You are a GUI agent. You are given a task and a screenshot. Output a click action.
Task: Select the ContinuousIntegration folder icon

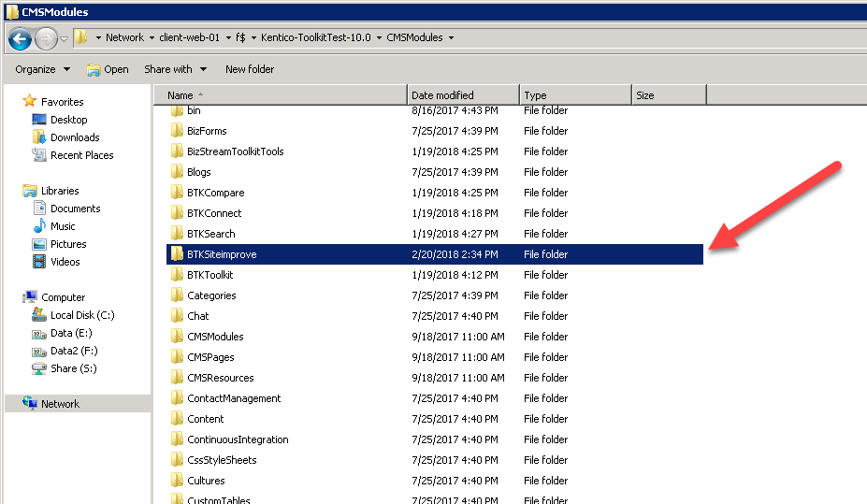[177, 439]
